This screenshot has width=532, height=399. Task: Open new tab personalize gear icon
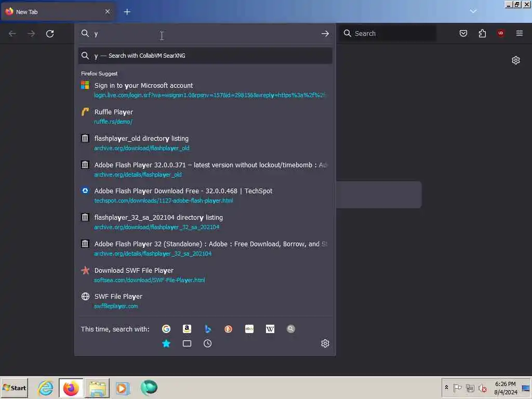(516, 60)
